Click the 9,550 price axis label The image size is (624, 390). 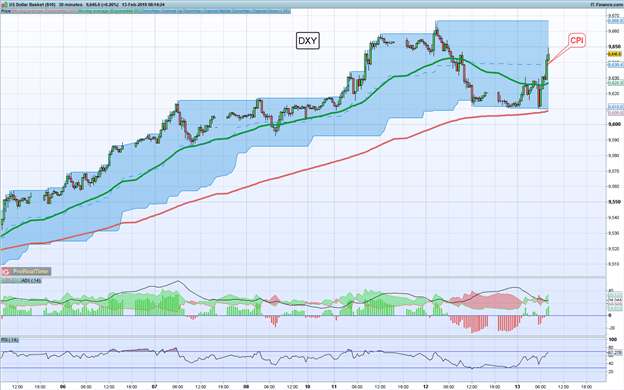(614, 202)
